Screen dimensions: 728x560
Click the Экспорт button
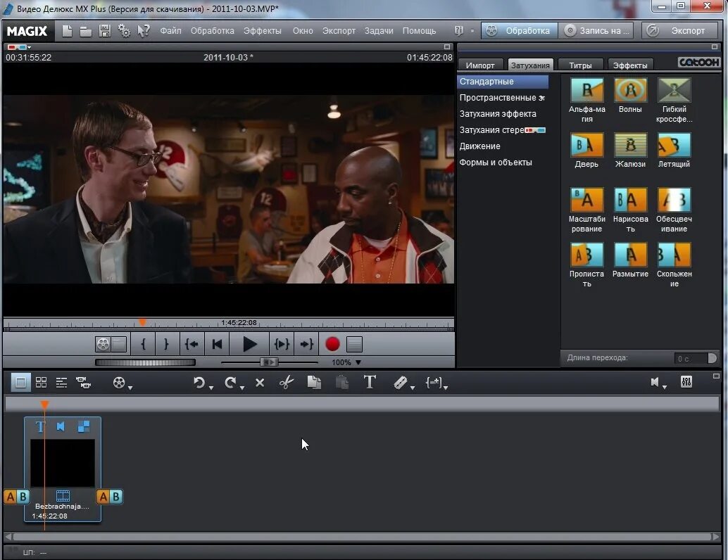tap(681, 31)
